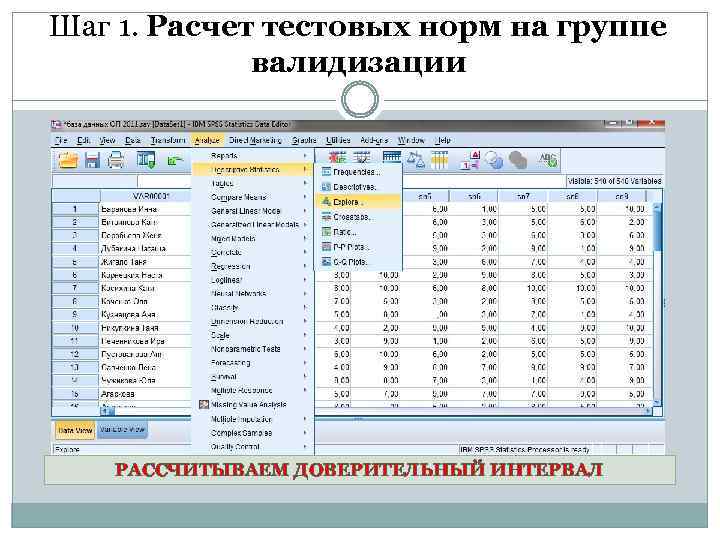Click the Open data folder icon
720x540 pixels.
point(68,160)
